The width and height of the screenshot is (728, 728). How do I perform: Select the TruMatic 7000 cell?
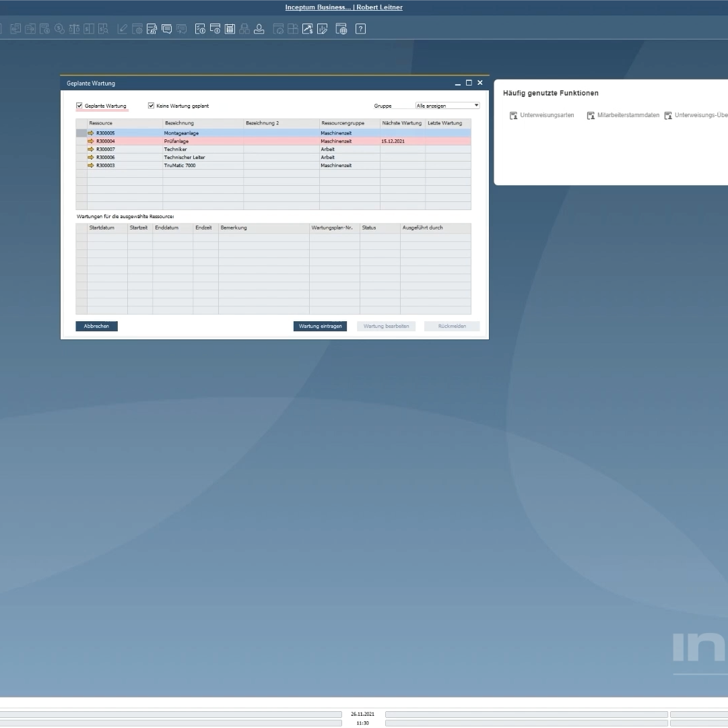[203, 165]
